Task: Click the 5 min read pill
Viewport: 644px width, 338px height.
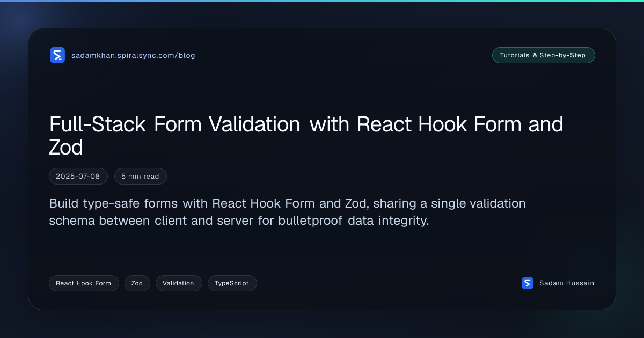Action: pyautogui.click(x=141, y=177)
